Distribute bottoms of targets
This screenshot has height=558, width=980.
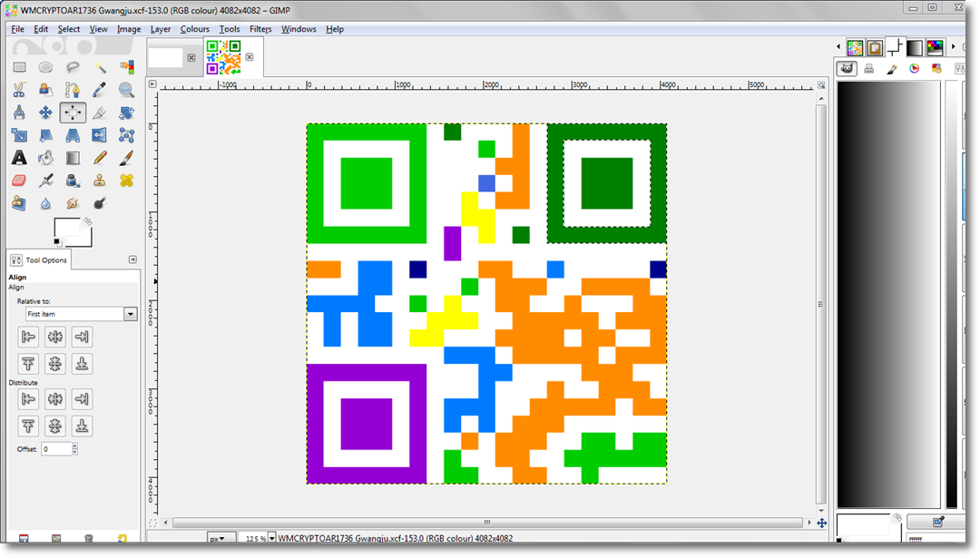[82, 426]
